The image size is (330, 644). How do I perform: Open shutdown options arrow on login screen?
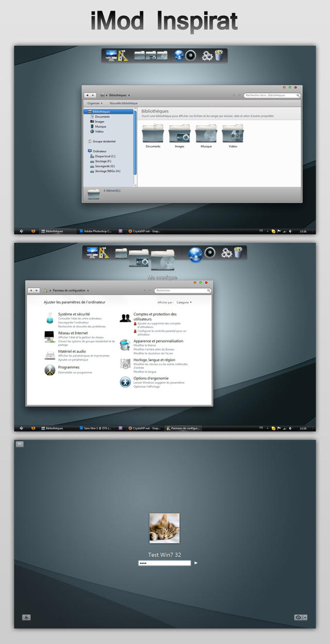click(x=305, y=617)
